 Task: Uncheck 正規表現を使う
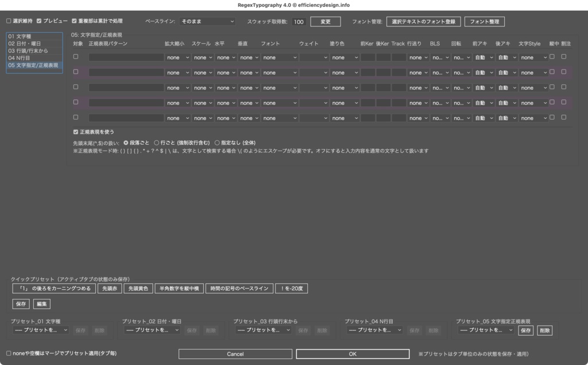pos(75,132)
